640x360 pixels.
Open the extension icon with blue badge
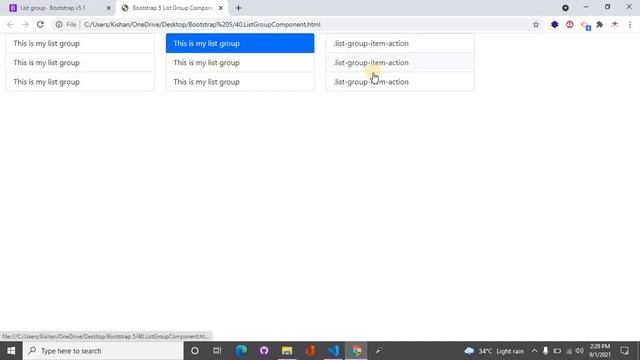(x=585, y=25)
